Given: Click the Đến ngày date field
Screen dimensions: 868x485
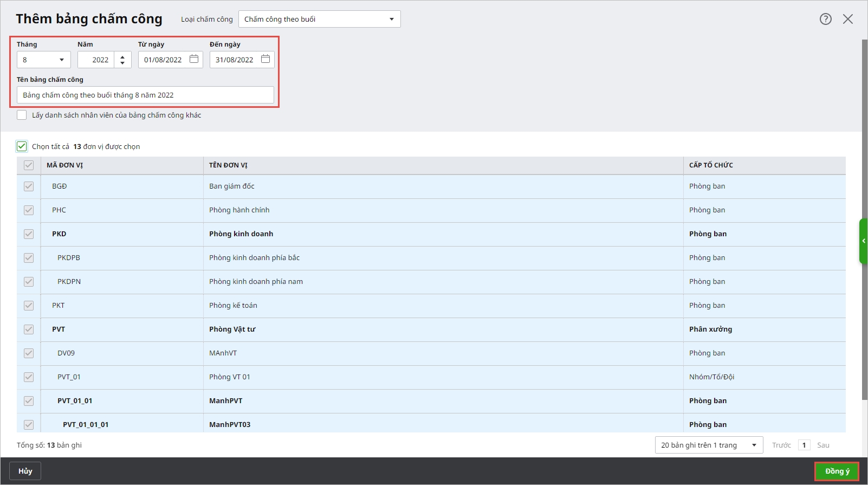Looking at the screenshot, I should tap(242, 60).
